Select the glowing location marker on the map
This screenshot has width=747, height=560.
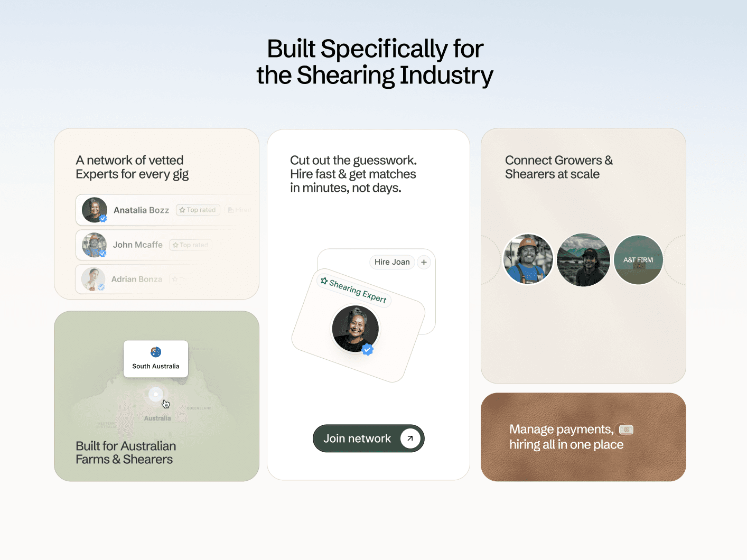pos(156,394)
